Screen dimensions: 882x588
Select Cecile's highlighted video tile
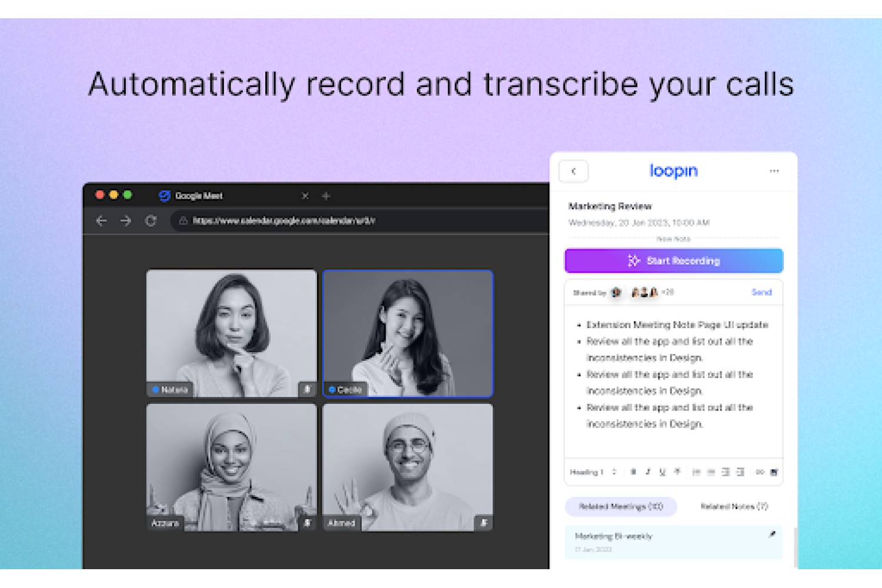point(408,333)
